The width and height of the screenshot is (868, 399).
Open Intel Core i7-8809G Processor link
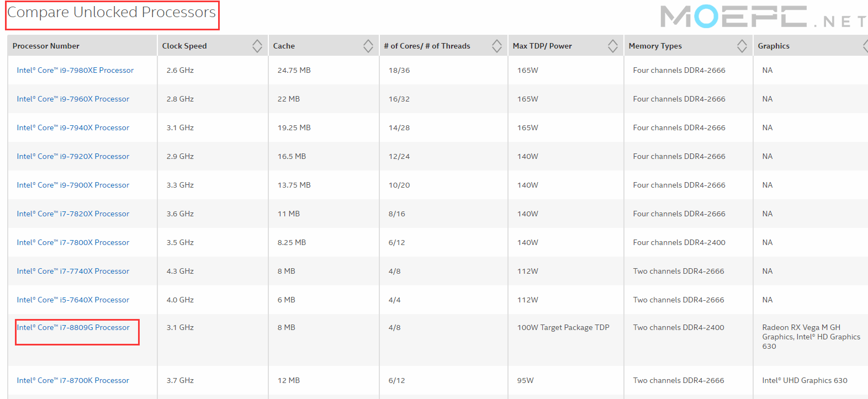[73, 327]
